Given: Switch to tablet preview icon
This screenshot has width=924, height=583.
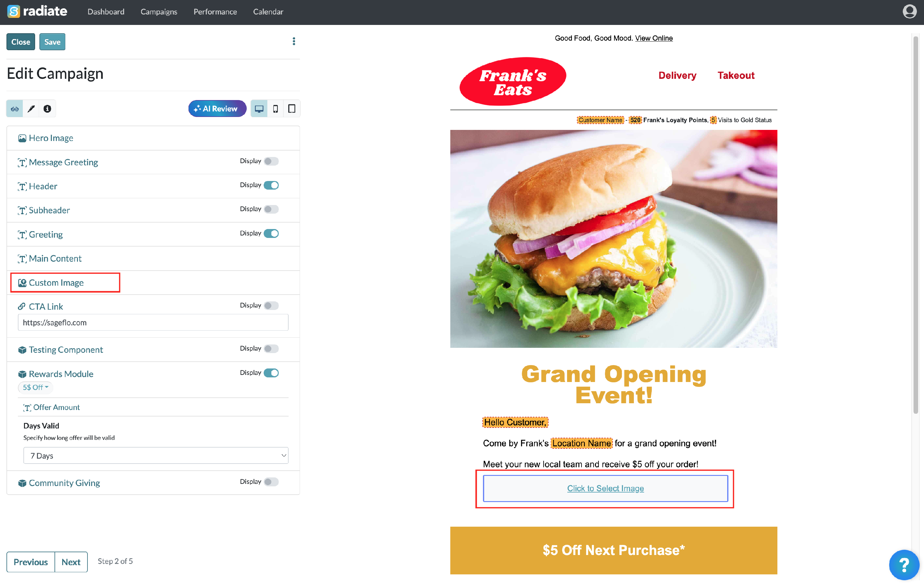Looking at the screenshot, I should [292, 109].
